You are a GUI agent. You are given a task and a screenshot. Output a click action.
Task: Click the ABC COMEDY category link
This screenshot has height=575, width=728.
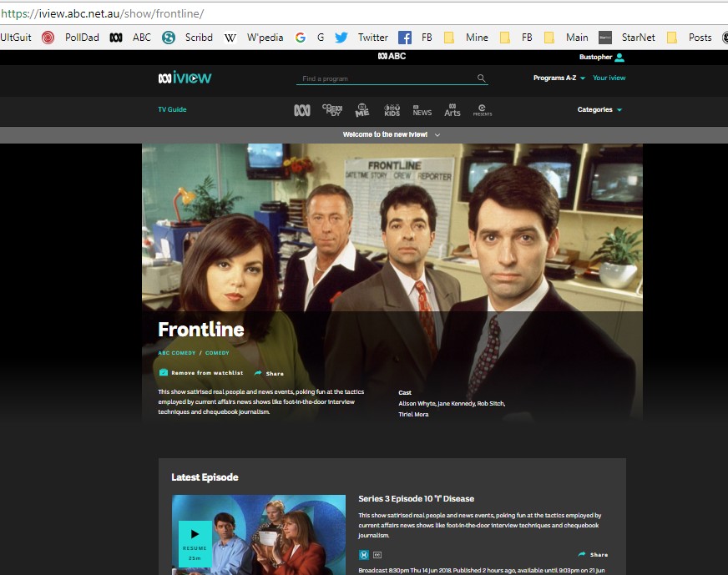pyautogui.click(x=177, y=353)
